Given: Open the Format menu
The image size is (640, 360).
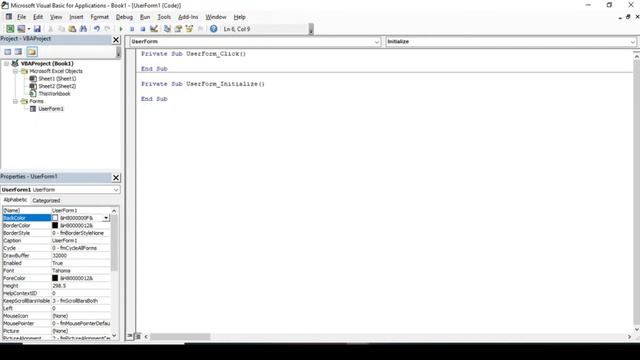Looking at the screenshot, I should point(100,17).
